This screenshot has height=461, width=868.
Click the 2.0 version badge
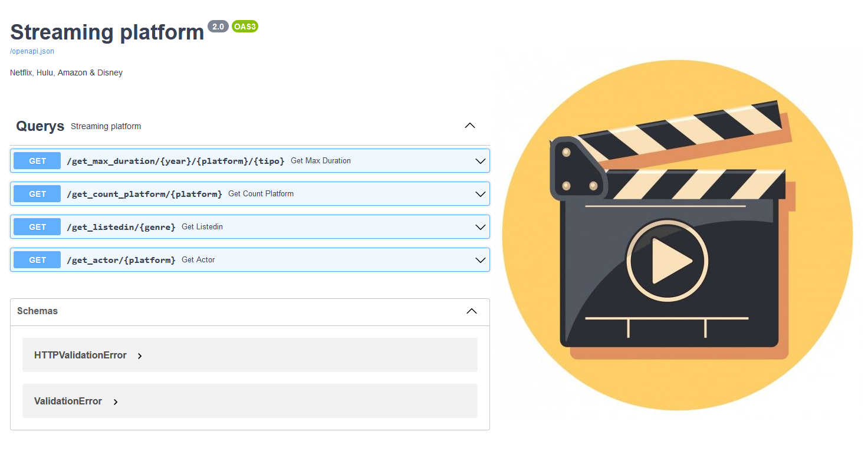pyautogui.click(x=218, y=27)
